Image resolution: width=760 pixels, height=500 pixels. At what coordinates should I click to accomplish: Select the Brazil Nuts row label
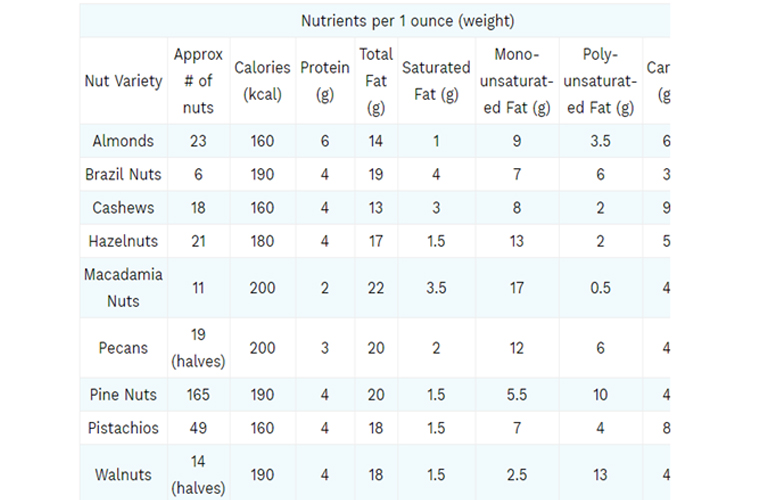(123, 174)
